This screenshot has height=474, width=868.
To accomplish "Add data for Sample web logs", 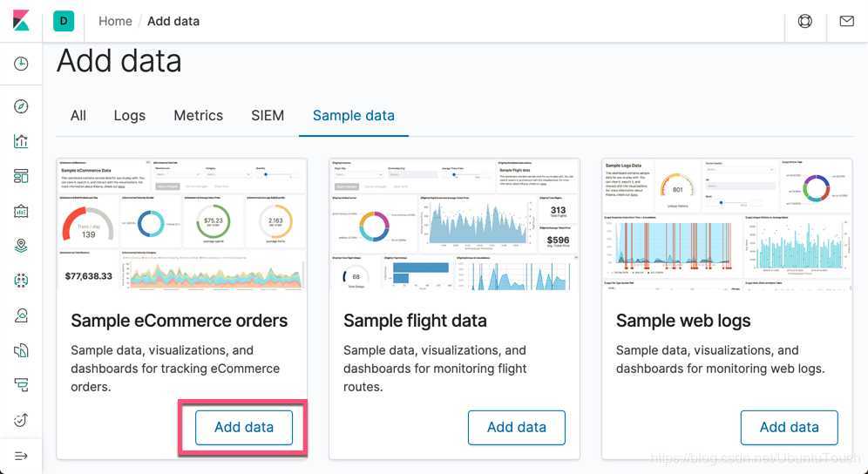I will tap(790, 427).
